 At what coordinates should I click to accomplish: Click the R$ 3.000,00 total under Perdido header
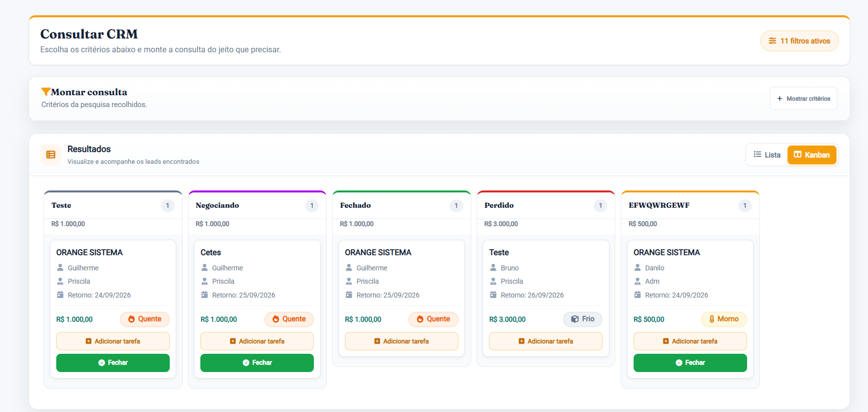(501, 224)
